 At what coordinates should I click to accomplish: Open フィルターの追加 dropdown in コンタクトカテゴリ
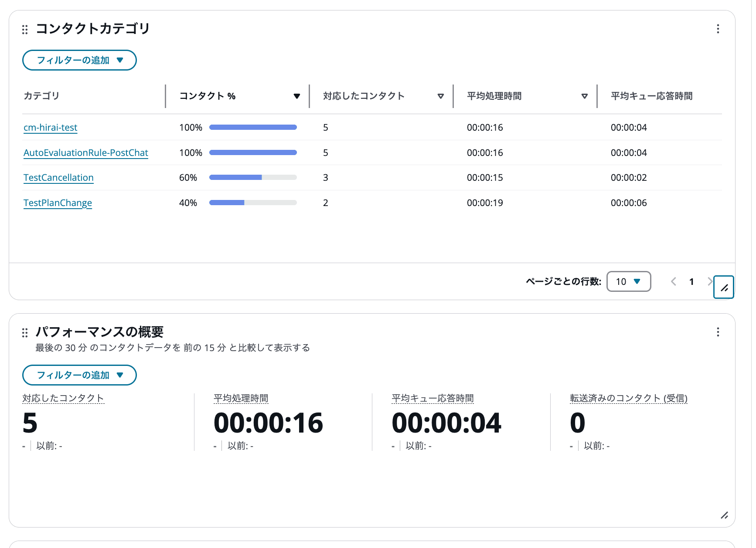(x=79, y=60)
